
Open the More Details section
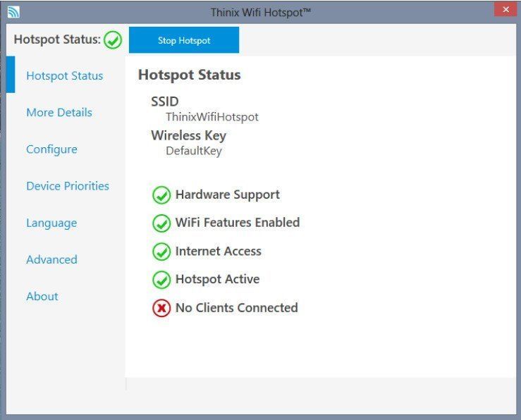59,112
